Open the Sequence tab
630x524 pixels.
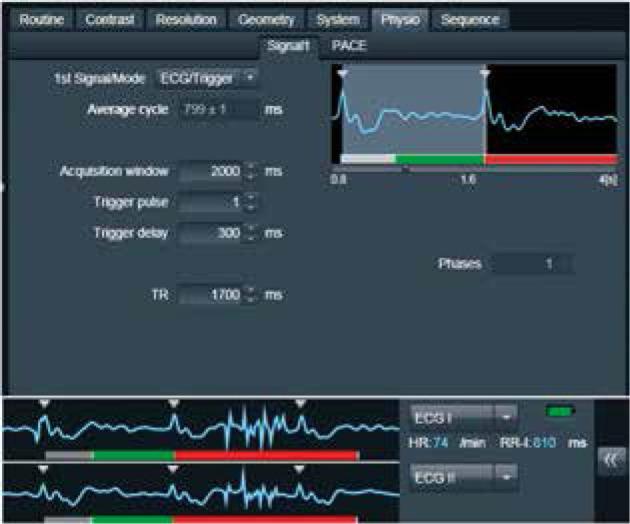tap(472, 19)
